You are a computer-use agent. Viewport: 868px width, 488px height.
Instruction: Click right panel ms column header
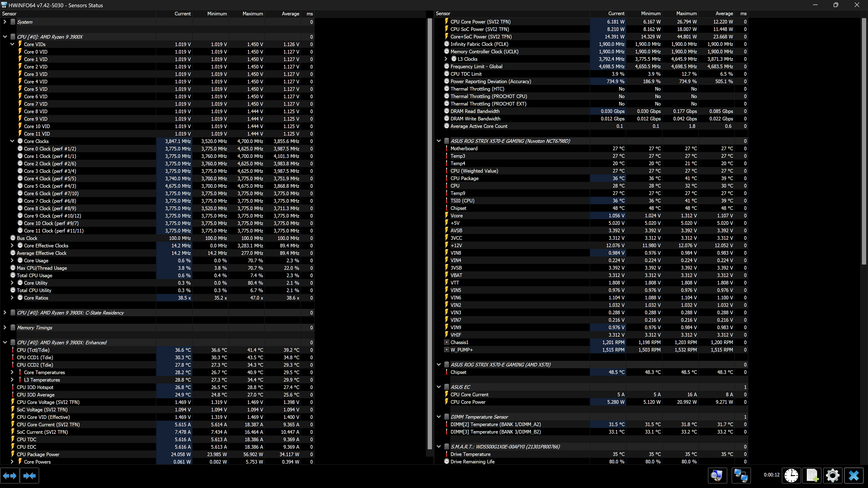[x=741, y=14]
